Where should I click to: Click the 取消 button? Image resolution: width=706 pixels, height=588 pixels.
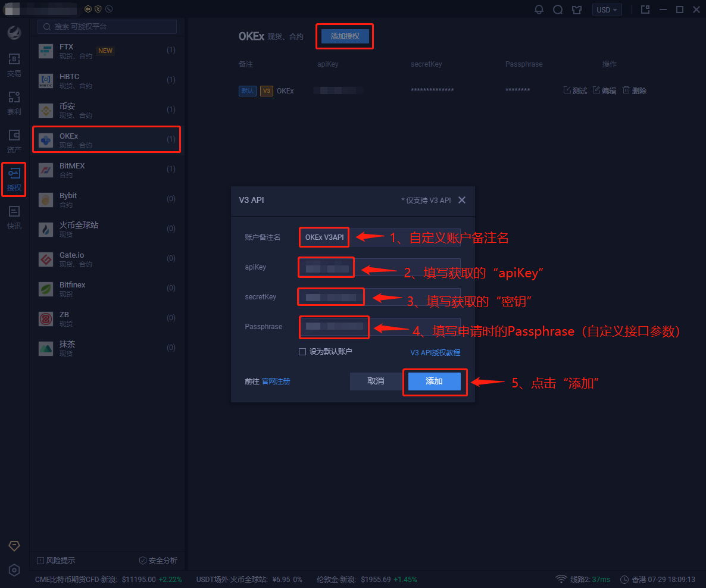point(376,381)
